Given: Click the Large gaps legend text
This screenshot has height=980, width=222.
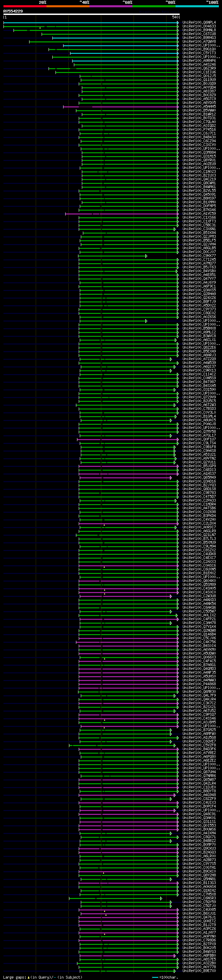Looking at the screenshot, I should (x=43, y=977).
